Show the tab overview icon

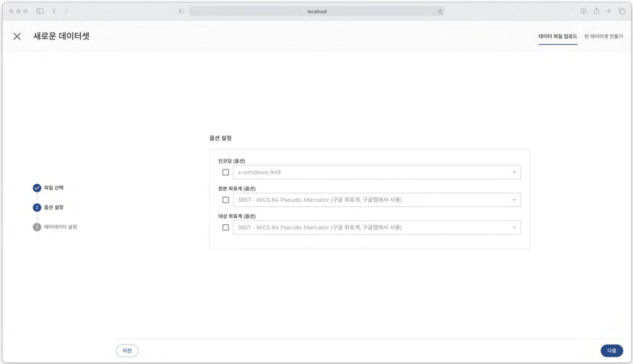[622, 11]
